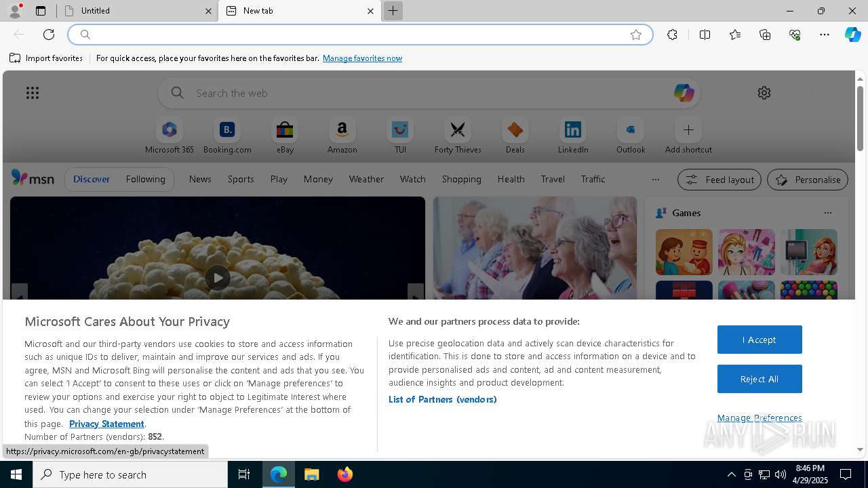Open Favorites list icon
Image resolution: width=868 pixels, height=488 pixels.
[x=735, y=35]
